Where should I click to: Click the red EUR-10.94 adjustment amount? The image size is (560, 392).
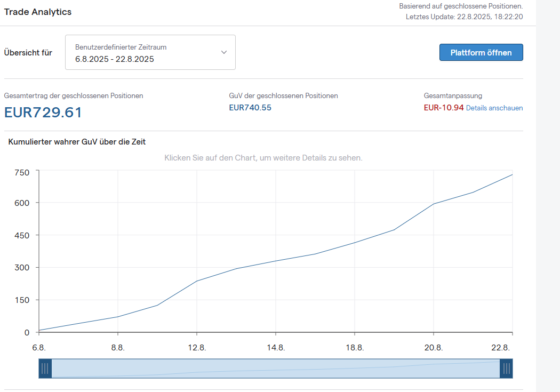pyautogui.click(x=444, y=108)
